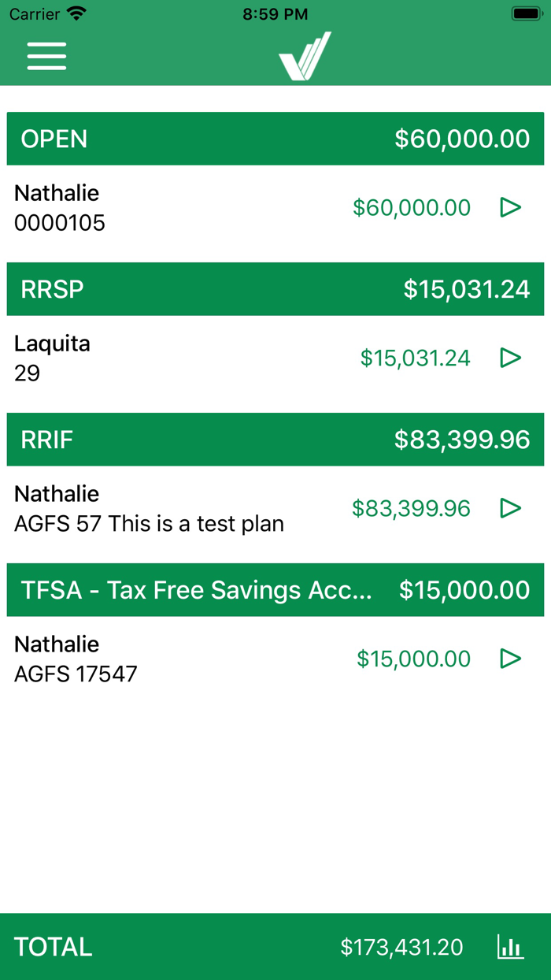Collapse the RRSP section header
The image size is (551, 980).
(275, 289)
